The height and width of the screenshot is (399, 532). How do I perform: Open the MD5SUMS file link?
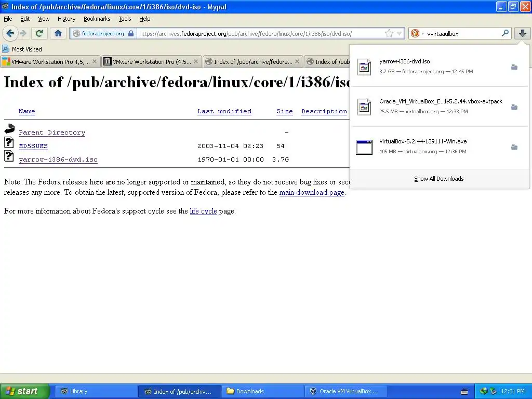point(33,146)
